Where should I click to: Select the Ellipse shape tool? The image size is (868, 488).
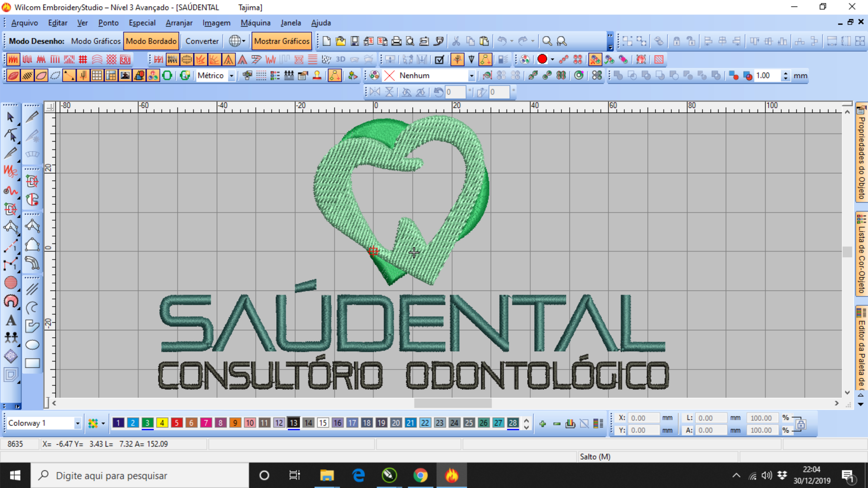point(32,345)
